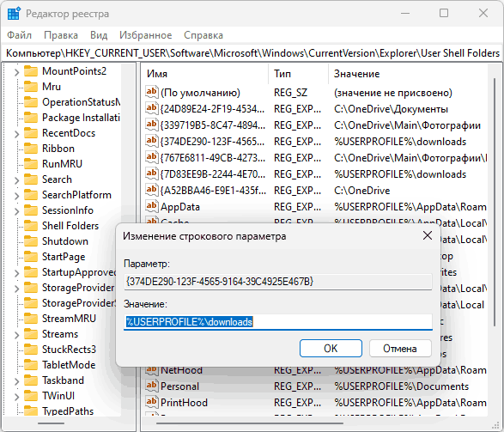The image size is (504, 432).
Task: Select the C:\OneDrive\Документы value cell
Action: tap(391, 109)
